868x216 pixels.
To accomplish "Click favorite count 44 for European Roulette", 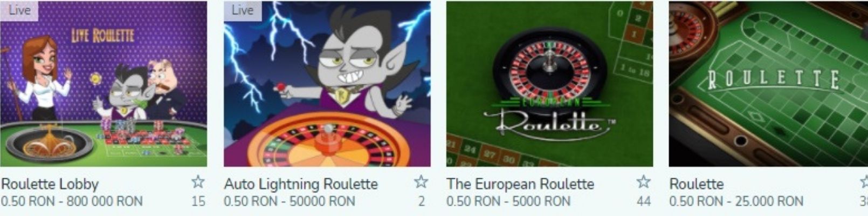I will click(644, 201).
